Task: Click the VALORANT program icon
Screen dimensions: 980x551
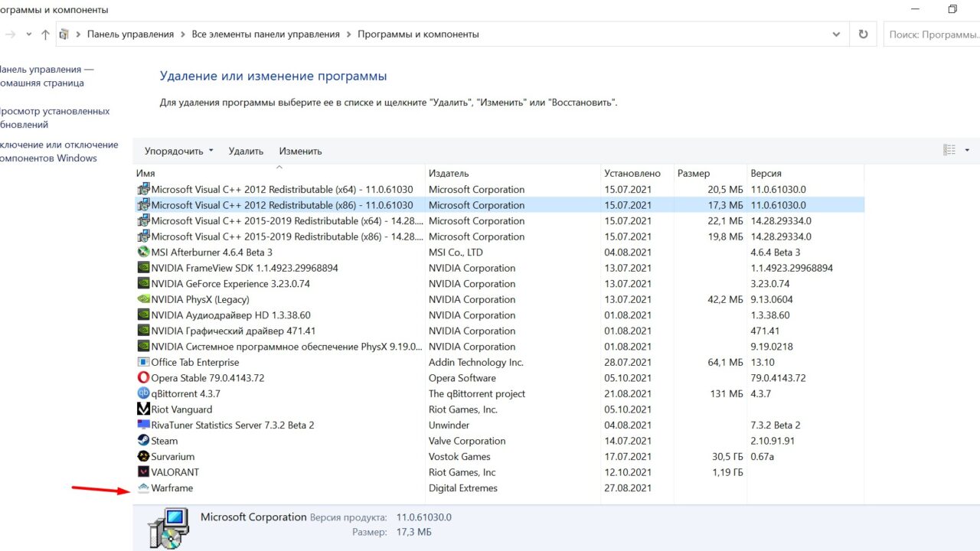Action: pyautogui.click(x=143, y=472)
